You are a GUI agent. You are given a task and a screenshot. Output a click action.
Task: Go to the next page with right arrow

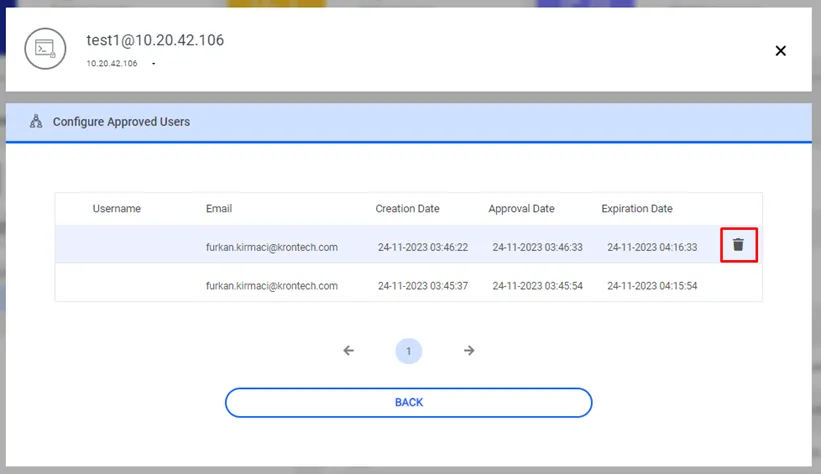469,350
